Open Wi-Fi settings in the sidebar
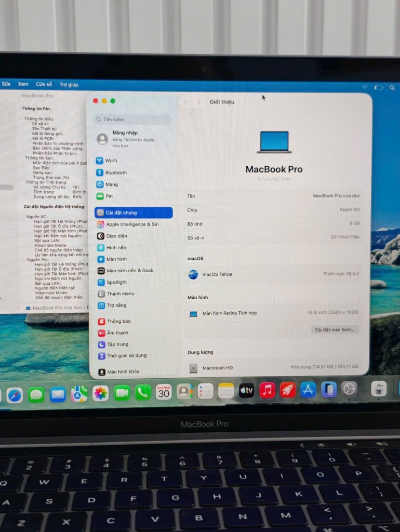 tap(106, 161)
